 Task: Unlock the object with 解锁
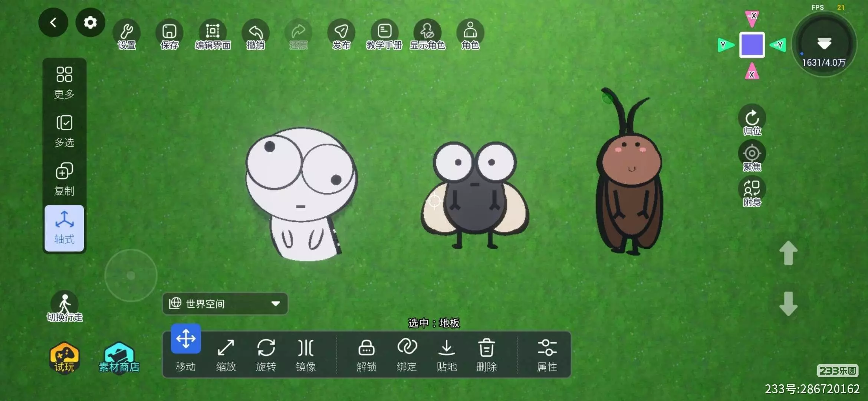tap(366, 355)
